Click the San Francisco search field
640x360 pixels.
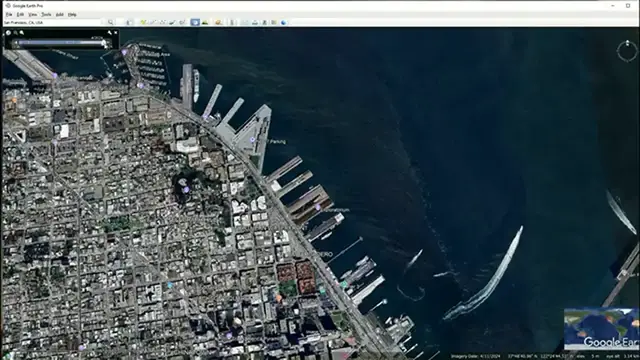pos(53,22)
